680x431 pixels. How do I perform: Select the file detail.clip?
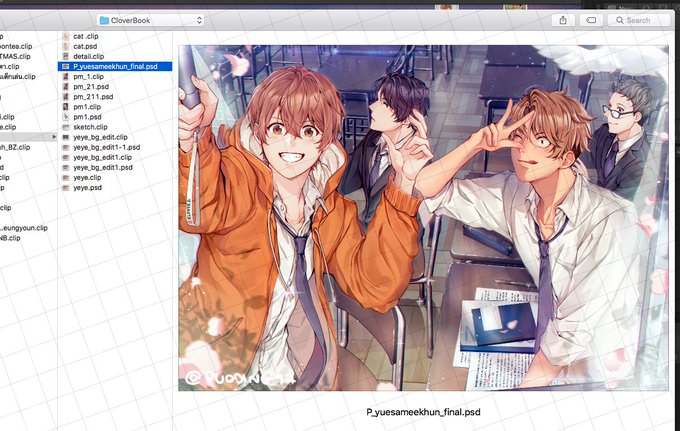[88, 56]
